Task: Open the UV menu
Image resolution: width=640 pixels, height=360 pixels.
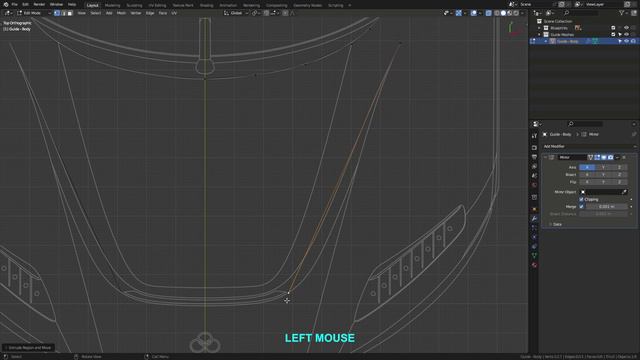Action: [x=174, y=13]
